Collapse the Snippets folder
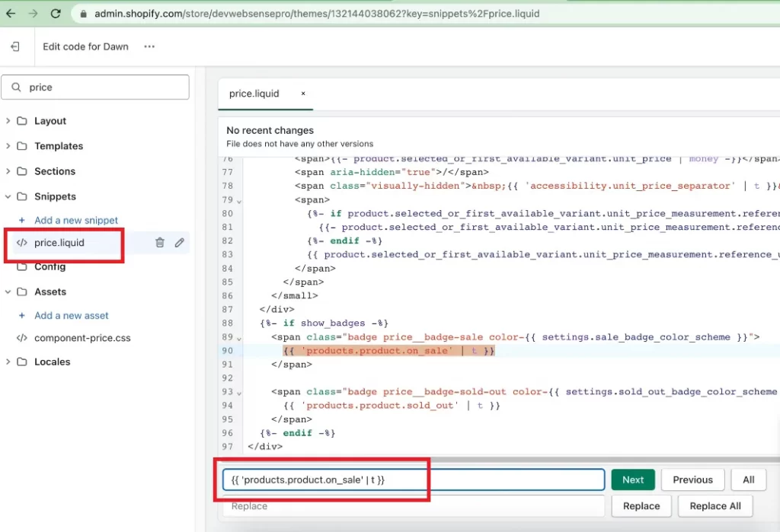Viewport: 780px width, 532px height. pyautogui.click(x=54, y=196)
